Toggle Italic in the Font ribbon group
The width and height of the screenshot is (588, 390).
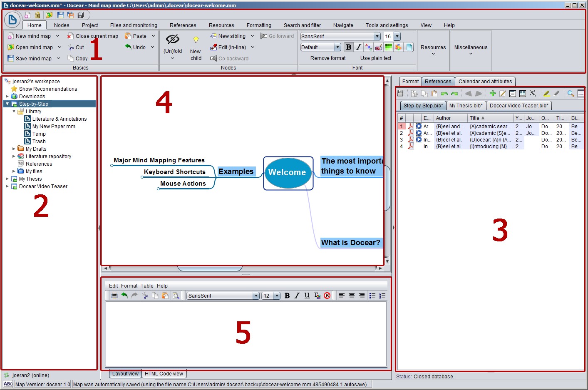point(358,47)
